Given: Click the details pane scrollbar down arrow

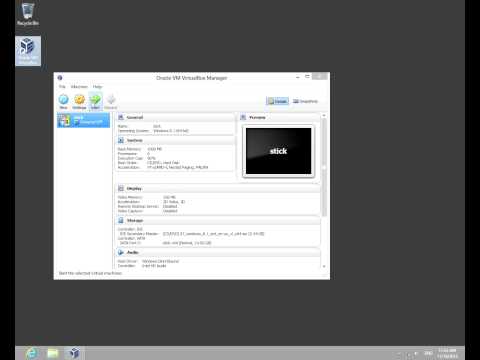Looking at the screenshot, I should [324, 266].
